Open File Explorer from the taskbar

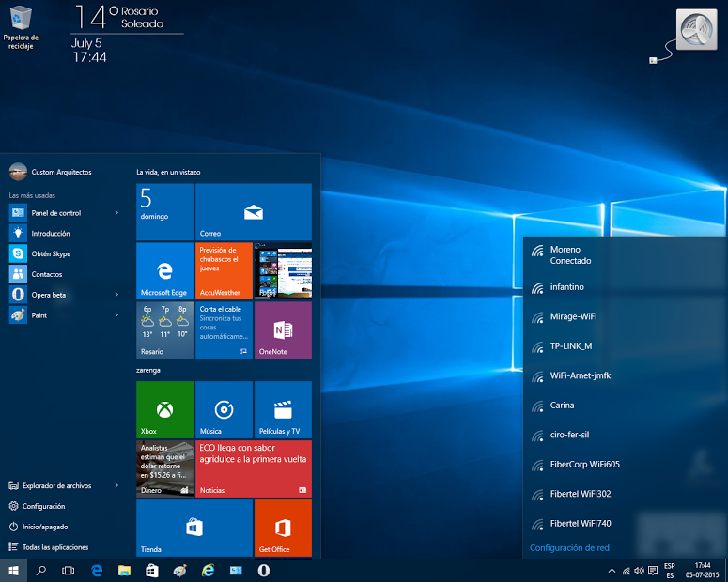tap(124, 571)
